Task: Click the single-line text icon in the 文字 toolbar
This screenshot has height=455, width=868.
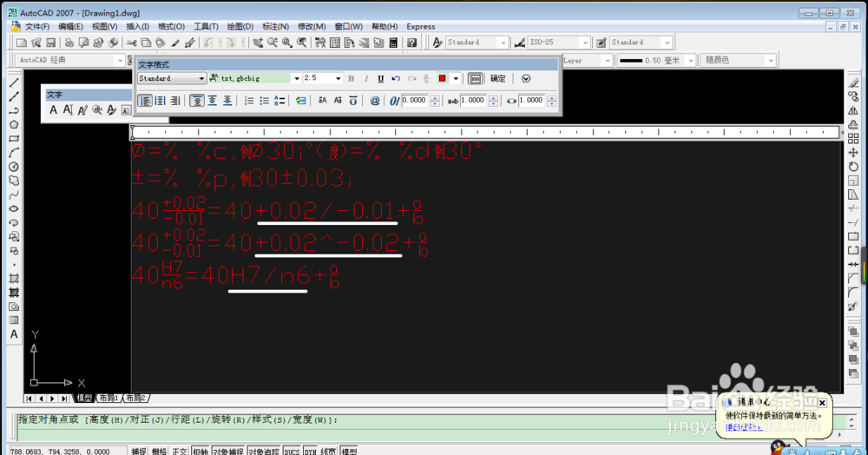Action: click(68, 109)
